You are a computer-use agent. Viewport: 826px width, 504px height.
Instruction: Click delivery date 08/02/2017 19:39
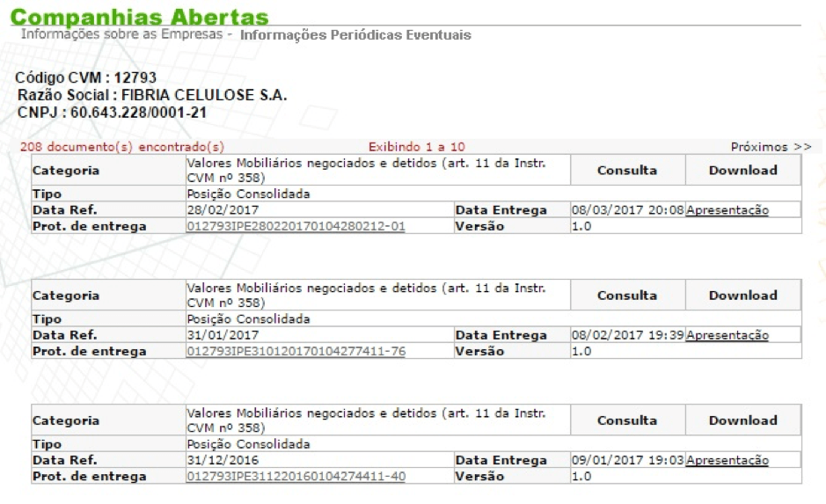pyautogui.click(x=627, y=335)
